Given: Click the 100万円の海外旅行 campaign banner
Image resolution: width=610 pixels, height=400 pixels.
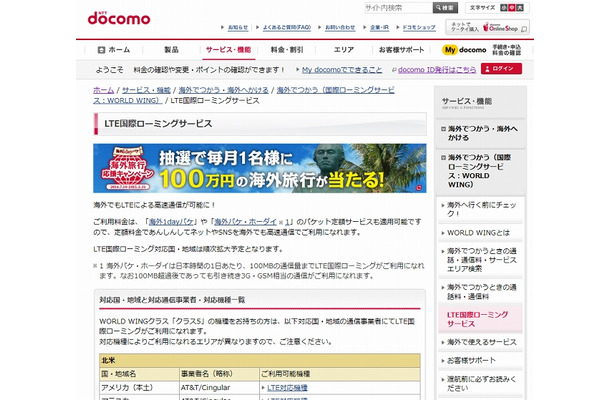Looking at the screenshot, I should tap(259, 168).
